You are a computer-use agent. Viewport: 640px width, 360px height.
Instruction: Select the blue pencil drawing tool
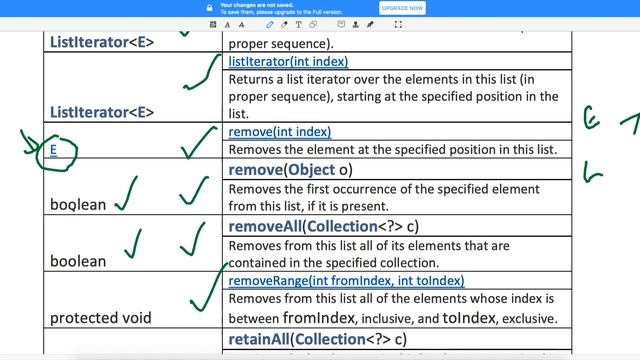coord(270,25)
